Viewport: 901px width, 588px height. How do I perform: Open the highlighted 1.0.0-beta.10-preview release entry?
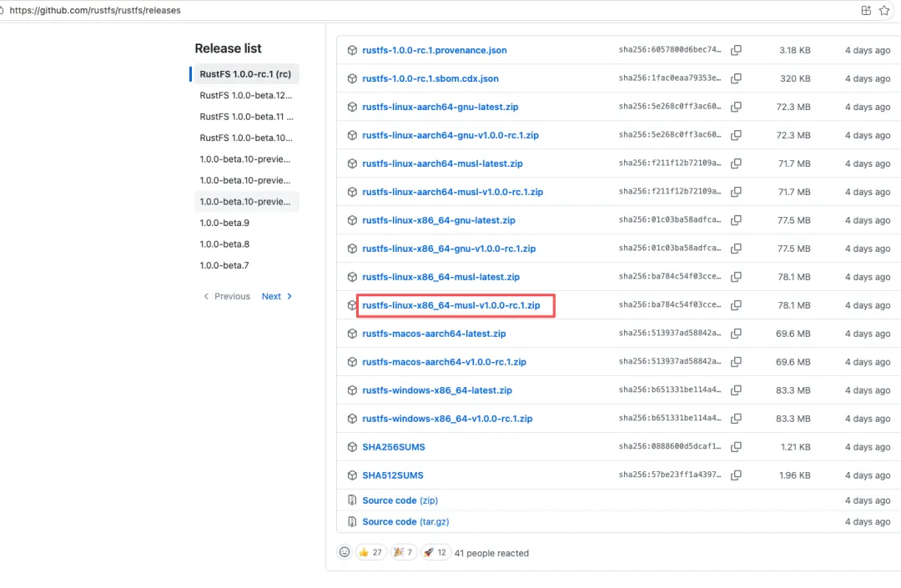click(x=245, y=202)
